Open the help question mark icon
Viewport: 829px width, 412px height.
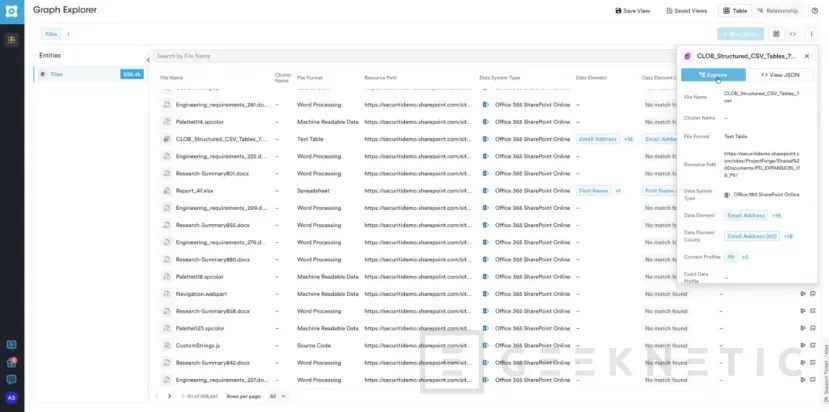814,11
